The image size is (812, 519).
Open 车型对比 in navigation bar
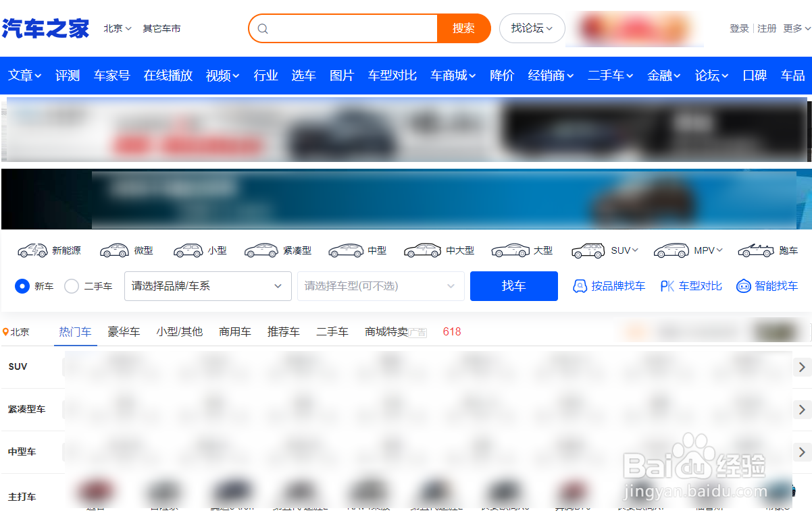click(x=392, y=76)
